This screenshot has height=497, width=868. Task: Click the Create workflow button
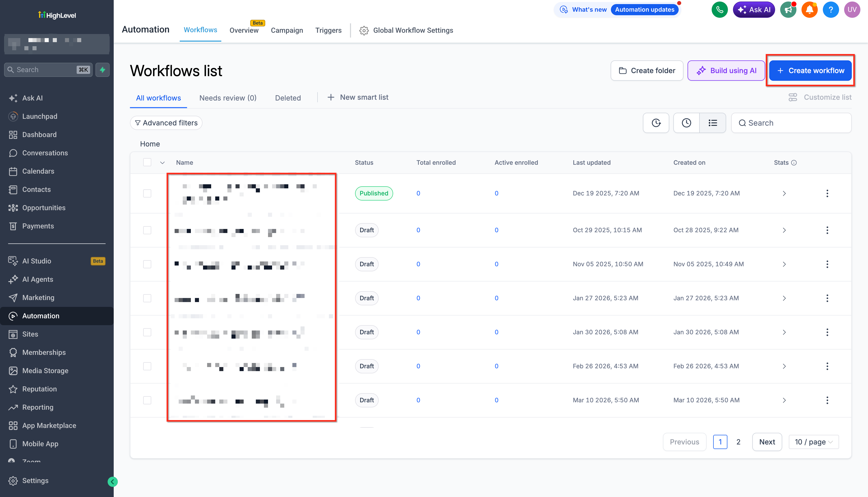(810, 71)
